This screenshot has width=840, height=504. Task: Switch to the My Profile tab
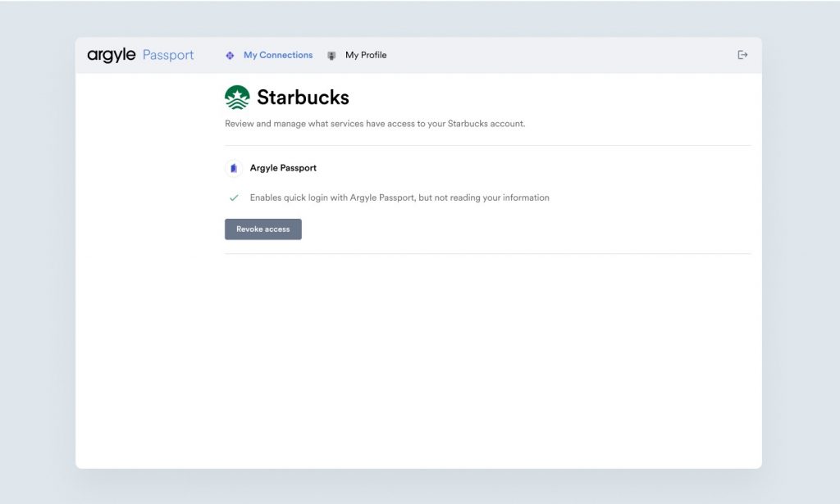366,55
